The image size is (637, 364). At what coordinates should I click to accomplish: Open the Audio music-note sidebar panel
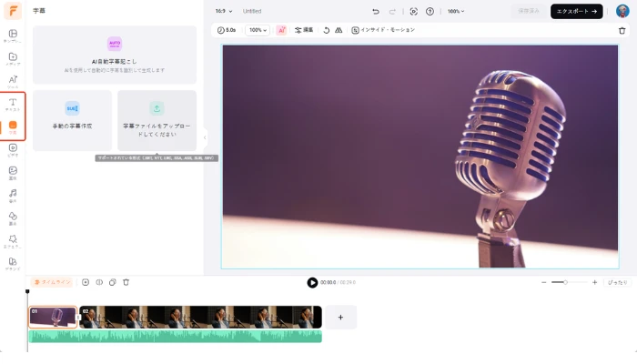[x=13, y=196]
